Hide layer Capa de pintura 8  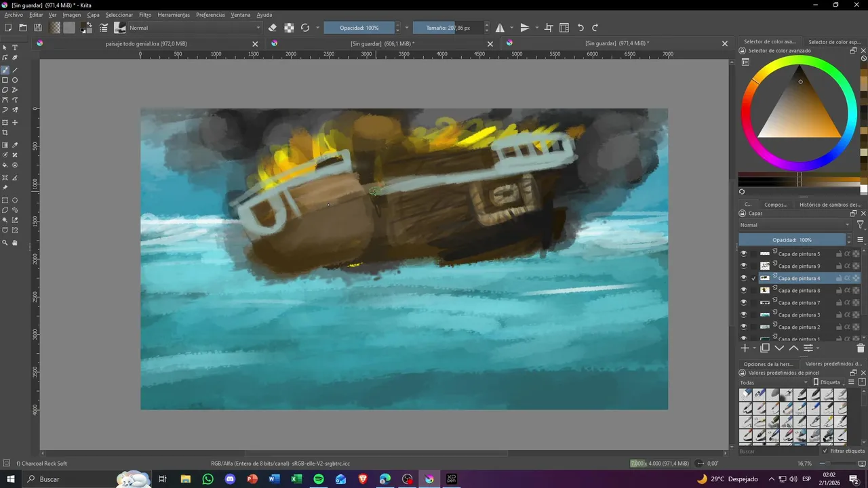[743, 291]
